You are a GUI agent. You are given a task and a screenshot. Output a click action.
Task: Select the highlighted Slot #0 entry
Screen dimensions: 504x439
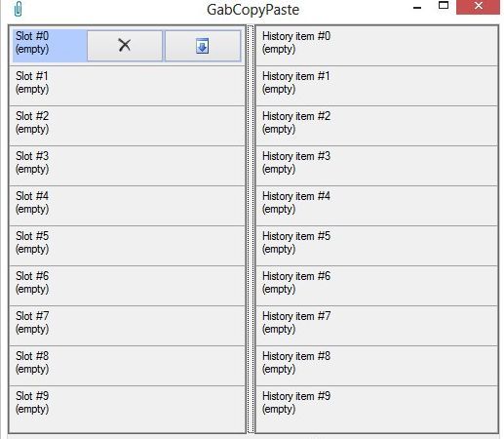click(x=50, y=46)
